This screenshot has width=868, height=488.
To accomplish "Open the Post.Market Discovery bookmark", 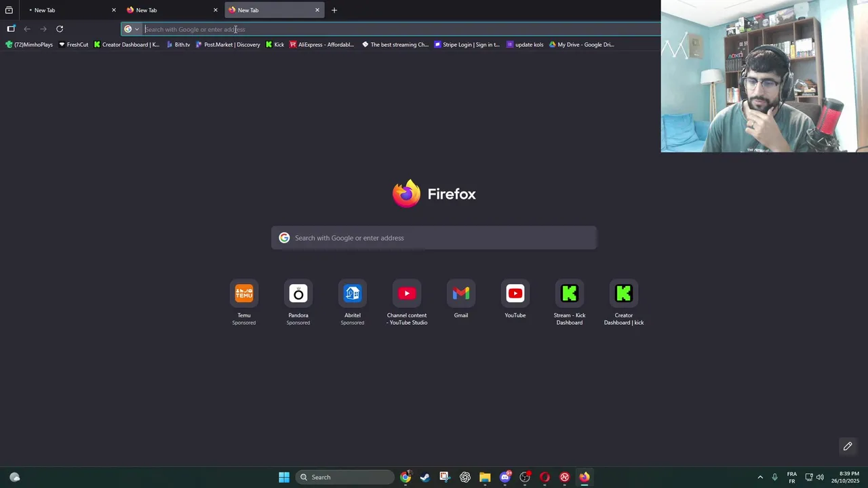I will pyautogui.click(x=228, y=45).
